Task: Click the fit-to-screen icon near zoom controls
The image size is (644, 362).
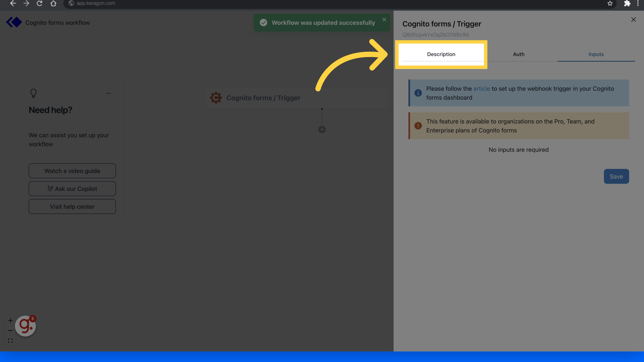Action: pyautogui.click(x=10, y=341)
